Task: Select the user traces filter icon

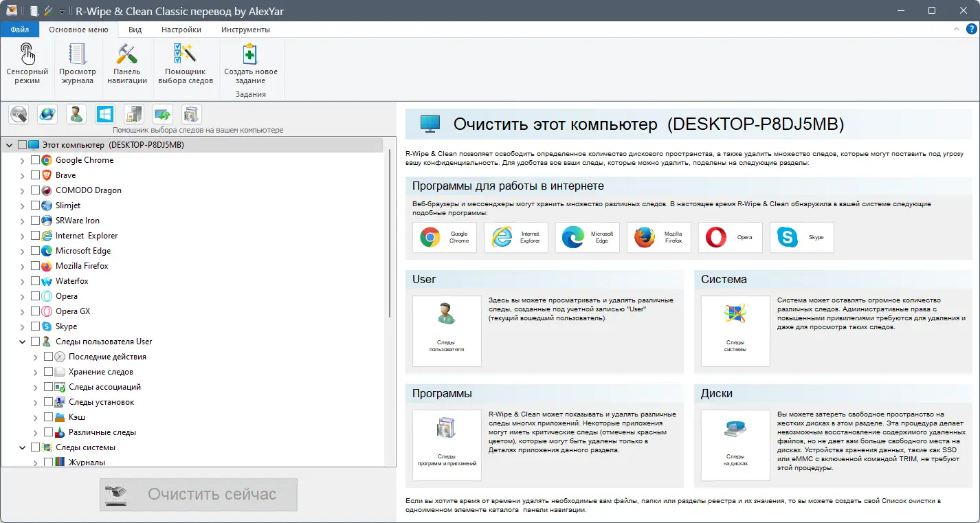Action: [76, 113]
